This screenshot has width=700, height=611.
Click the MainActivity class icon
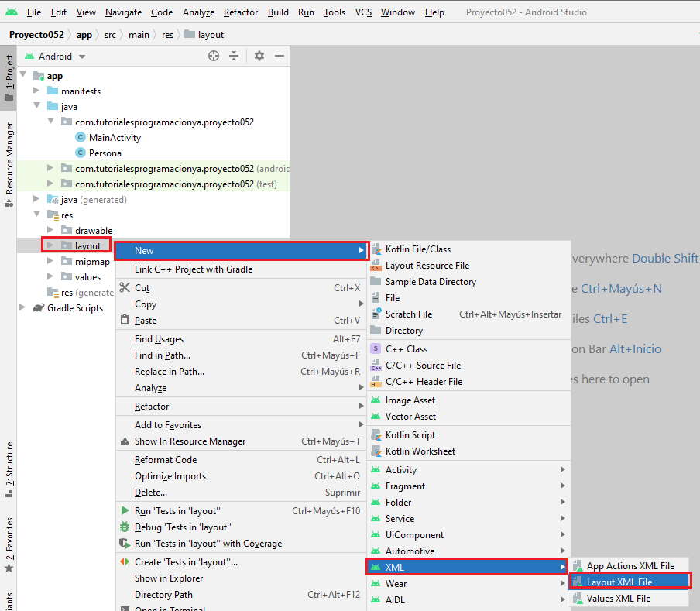[81, 138]
